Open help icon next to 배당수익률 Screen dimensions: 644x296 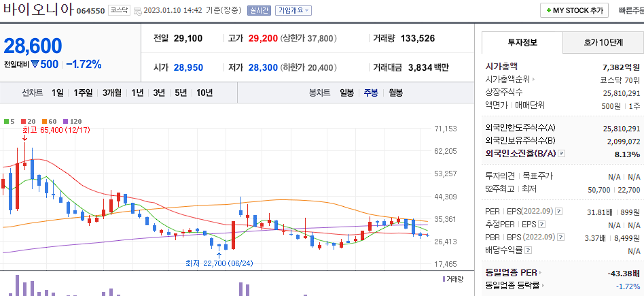[x=529, y=250]
